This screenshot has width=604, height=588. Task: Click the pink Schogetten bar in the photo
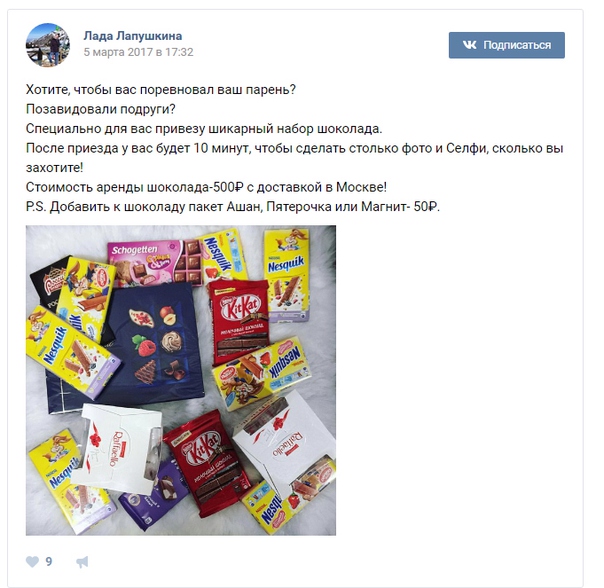154,263
